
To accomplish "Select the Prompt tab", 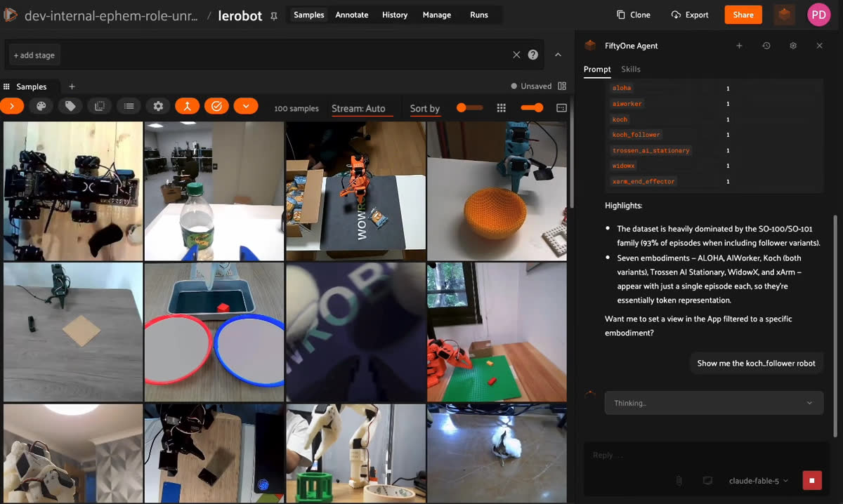I will coord(597,69).
